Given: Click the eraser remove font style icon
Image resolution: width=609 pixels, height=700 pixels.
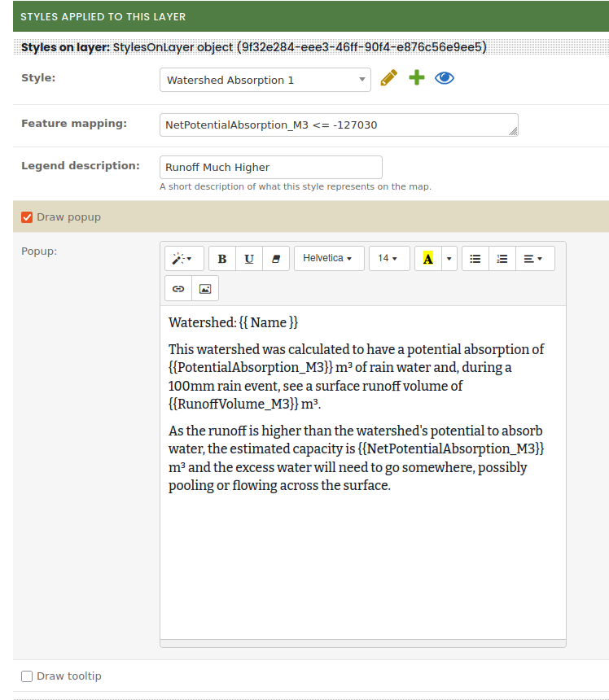Looking at the screenshot, I should (x=275, y=259).
